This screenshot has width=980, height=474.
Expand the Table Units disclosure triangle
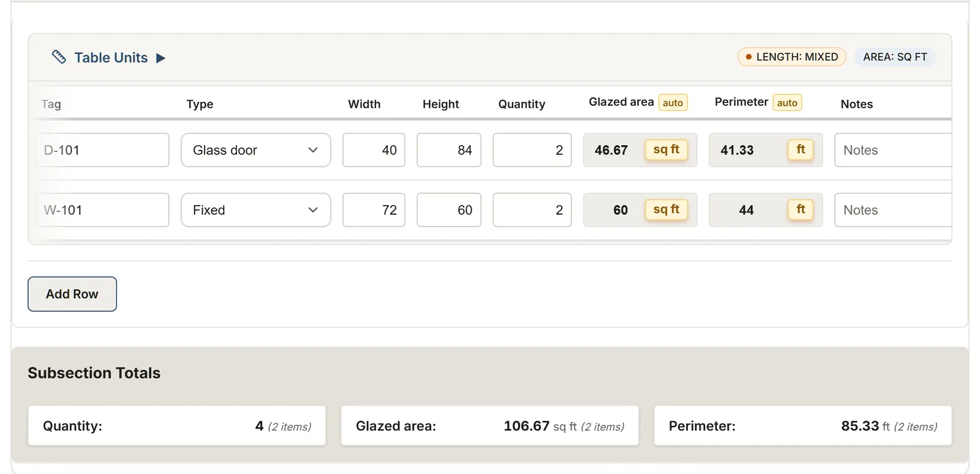tap(160, 58)
